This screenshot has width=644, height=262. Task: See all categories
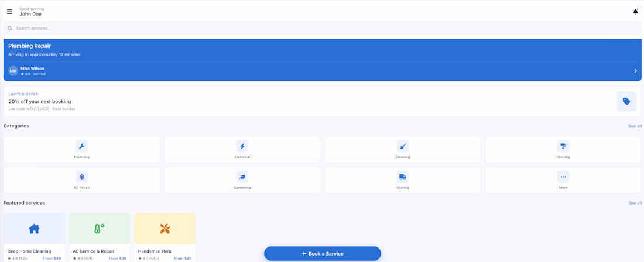635,126
